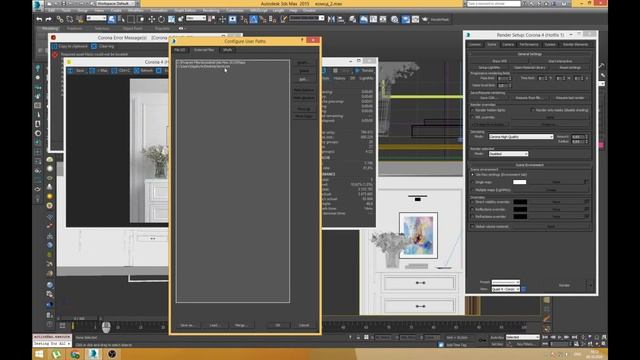This screenshot has height=360, width=640.
Task: Click Move Up button in Configure User Paths
Action: pyautogui.click(x=304, y=109)
